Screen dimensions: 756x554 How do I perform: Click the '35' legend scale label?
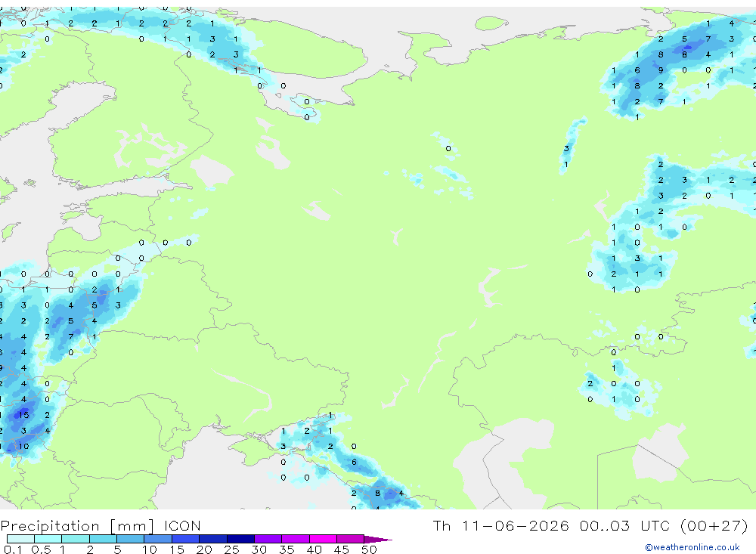[x=287, y=549]
